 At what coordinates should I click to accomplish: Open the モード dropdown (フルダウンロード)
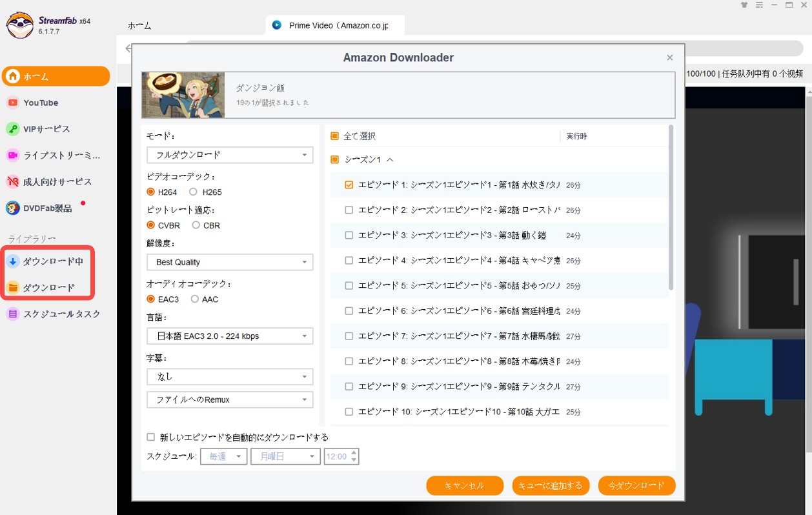pos(230,155)
